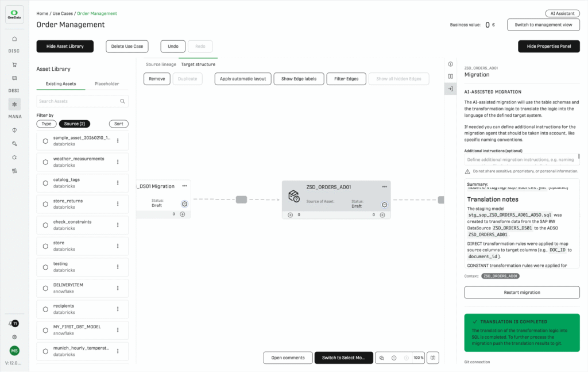Select the catalog_tags asset radio
This screenshot has width=588, height=372.
point(45,183)
